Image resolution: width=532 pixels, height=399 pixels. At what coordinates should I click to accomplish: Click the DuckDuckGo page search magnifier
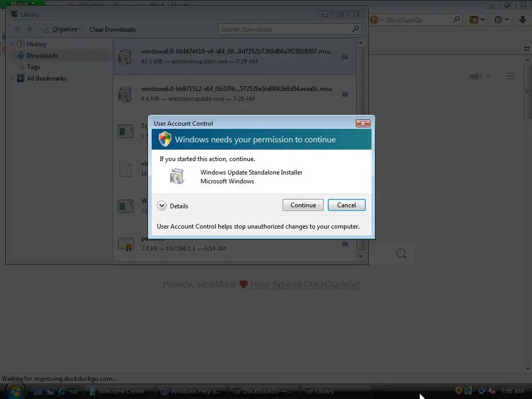[x=401, y=254]
